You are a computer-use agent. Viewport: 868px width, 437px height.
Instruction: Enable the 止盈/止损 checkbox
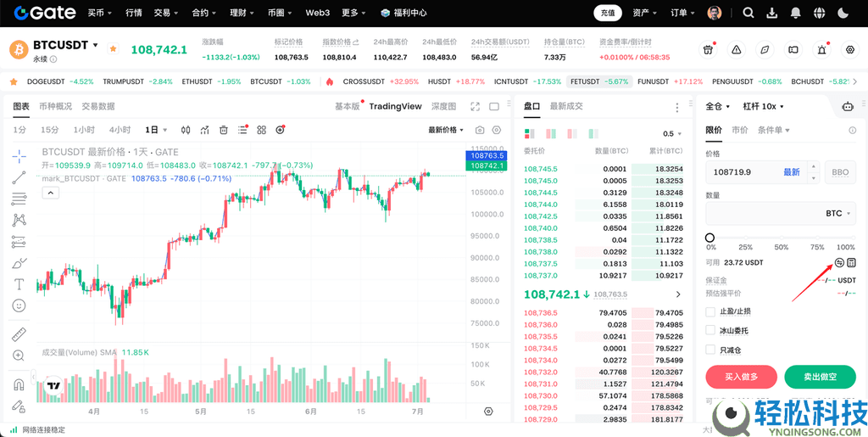point(711,311)
